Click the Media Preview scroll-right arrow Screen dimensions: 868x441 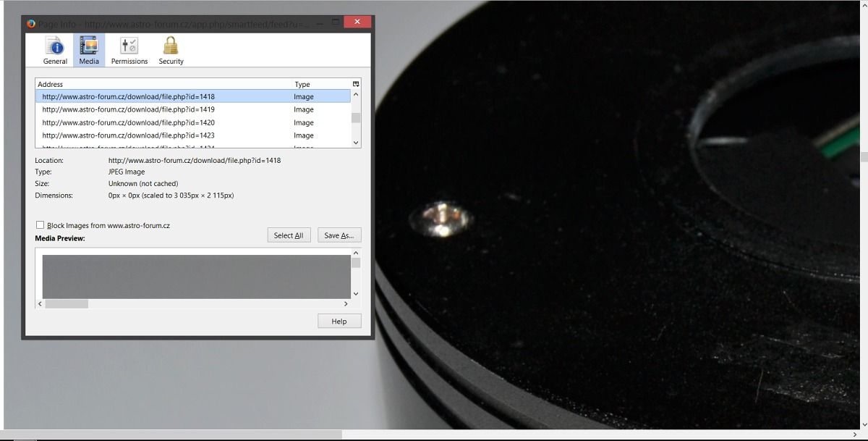(x=346, y=304)
